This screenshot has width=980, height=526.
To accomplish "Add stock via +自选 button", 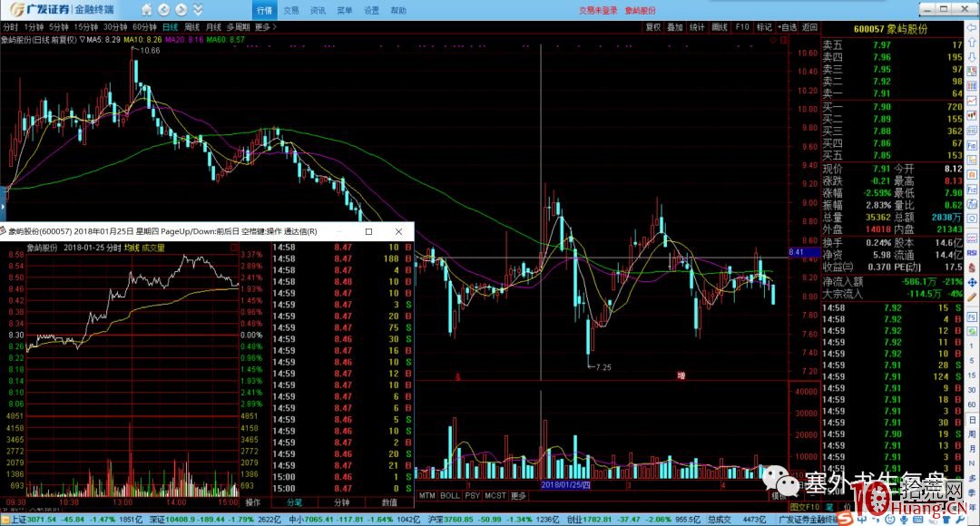I will click(788, 27).
